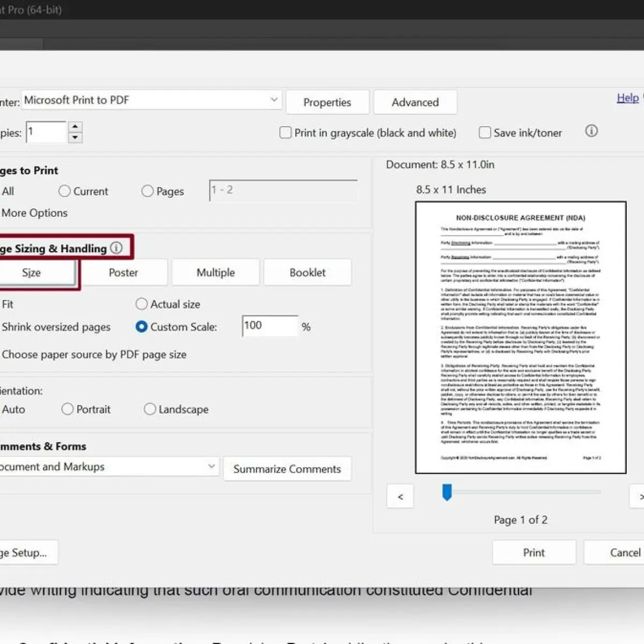Click the NDA page preview thumbnail
Viewport: 644px width, 644px height.
click(x=521, y=338)
